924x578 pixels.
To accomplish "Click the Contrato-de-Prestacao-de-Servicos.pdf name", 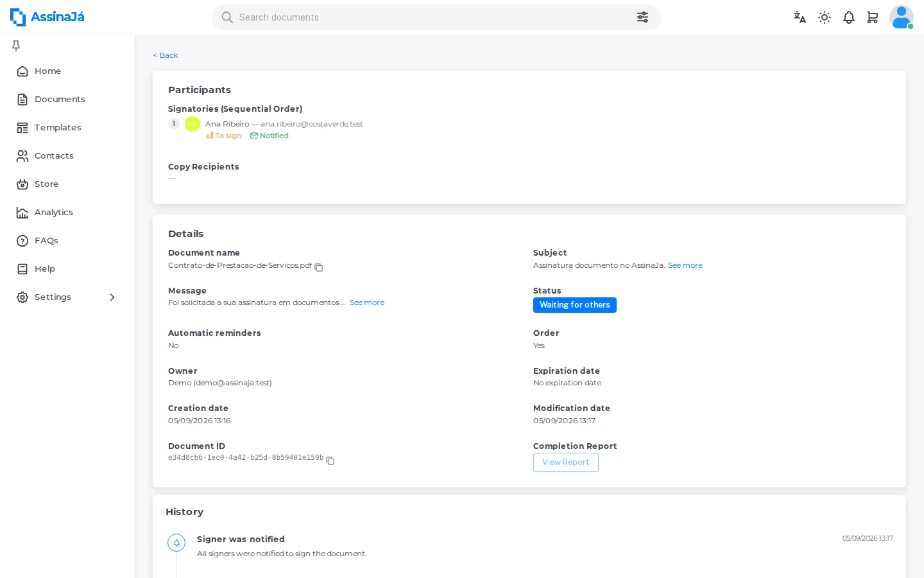I will (x=240, y=265).
